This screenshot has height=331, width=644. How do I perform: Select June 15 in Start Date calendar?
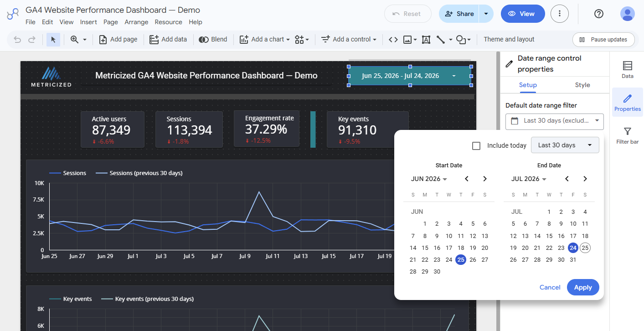pos(425,248)
